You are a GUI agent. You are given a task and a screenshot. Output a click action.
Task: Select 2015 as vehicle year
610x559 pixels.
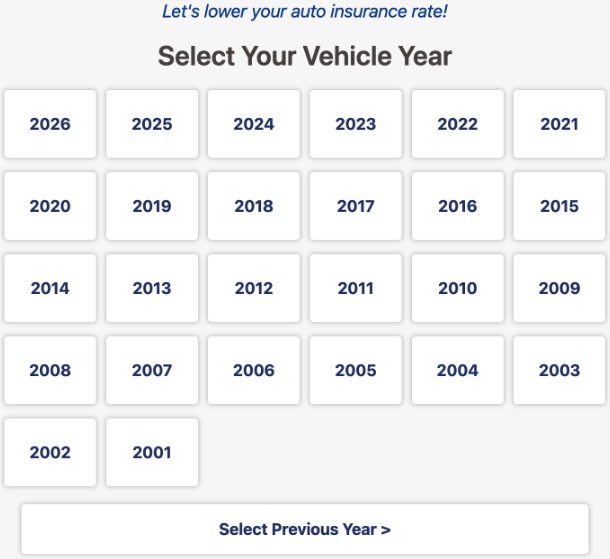(x=559, y=206)
